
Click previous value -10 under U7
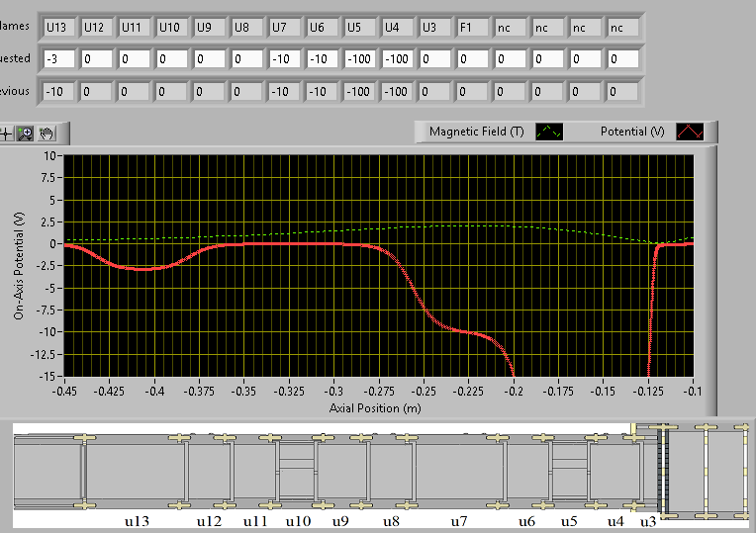coord(284,92)
